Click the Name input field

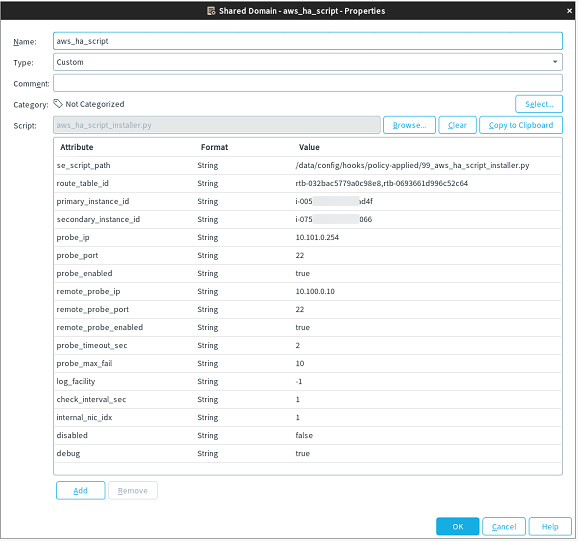[308, 41]
